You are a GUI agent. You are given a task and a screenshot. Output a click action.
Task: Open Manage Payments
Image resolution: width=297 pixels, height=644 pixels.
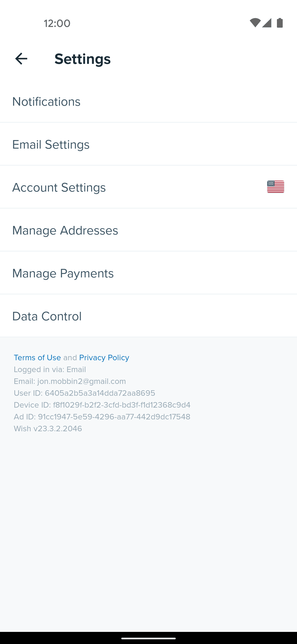coord(148,273)
